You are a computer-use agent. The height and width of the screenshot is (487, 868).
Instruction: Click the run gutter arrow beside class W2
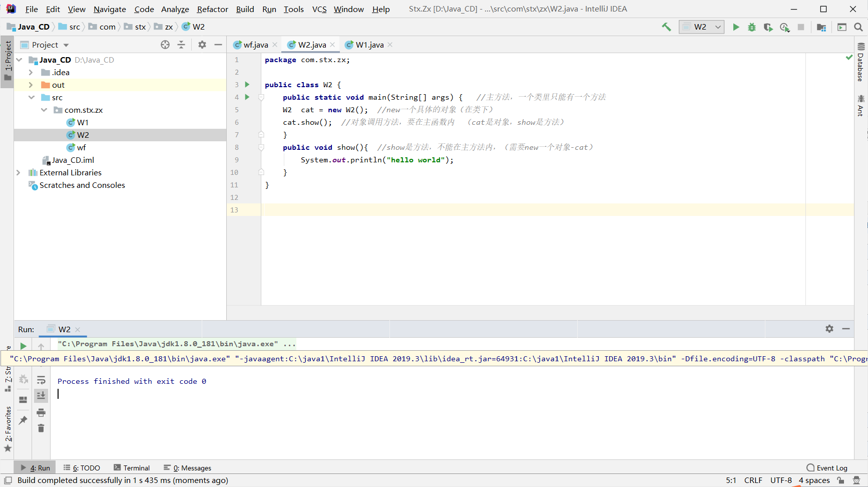click(247, 85)
